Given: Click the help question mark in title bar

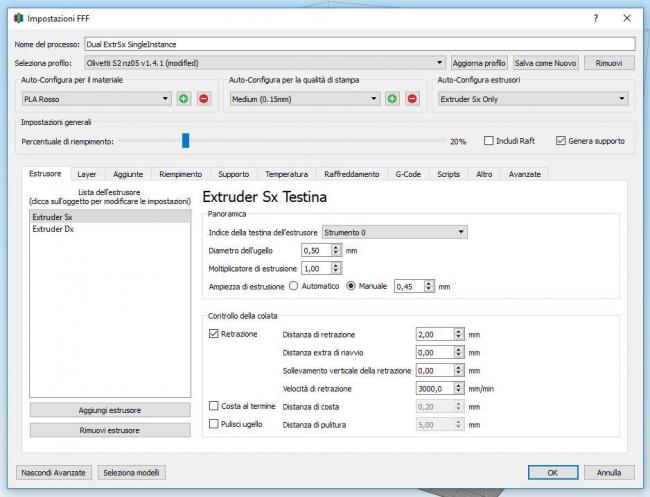Looking at the screenshot, I should click(x=596, y=19).
